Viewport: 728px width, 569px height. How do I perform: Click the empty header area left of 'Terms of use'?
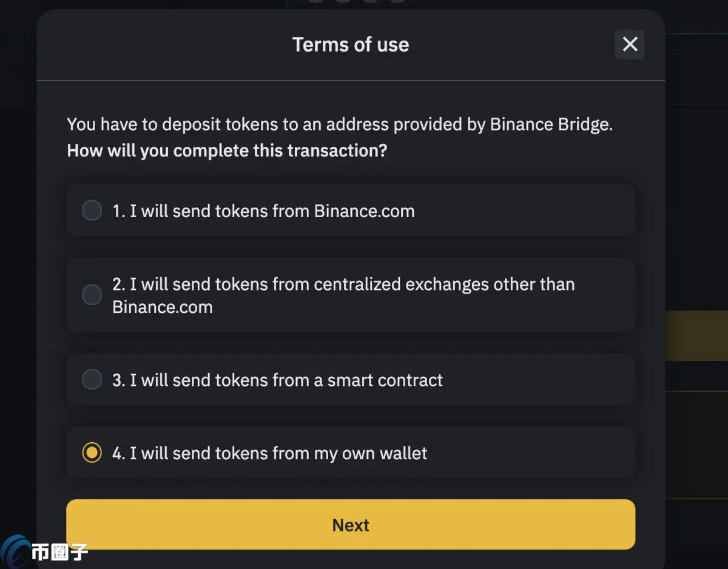(164, 44)
